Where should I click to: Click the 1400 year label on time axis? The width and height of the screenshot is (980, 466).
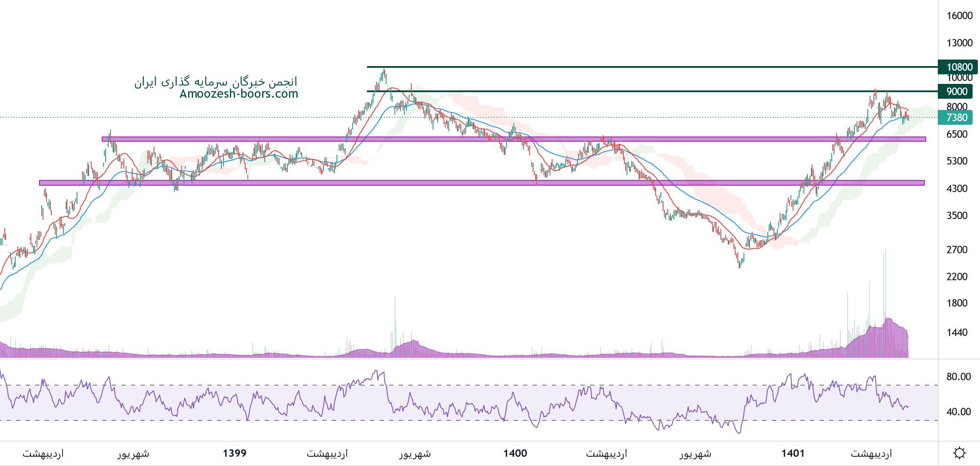pyautogui.click(x=515, y=453)
